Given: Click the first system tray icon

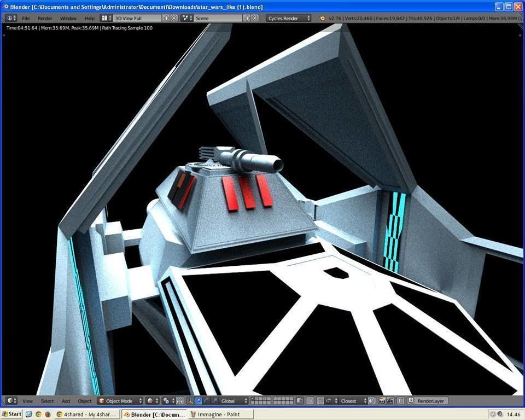Looking at the screenshot, I should pyautogui.click(x=493, y=415).
